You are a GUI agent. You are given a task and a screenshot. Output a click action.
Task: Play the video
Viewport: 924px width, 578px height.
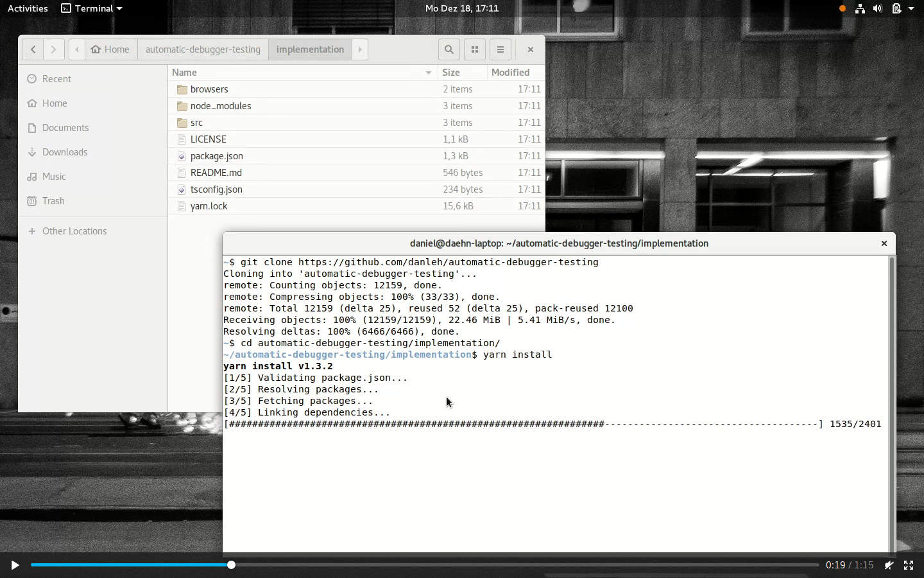(15, 565)
